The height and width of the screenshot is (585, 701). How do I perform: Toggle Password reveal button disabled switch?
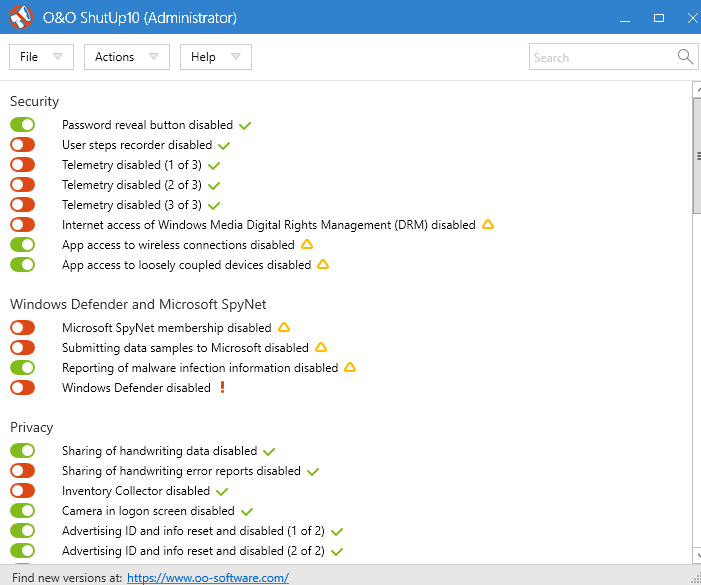22,125
